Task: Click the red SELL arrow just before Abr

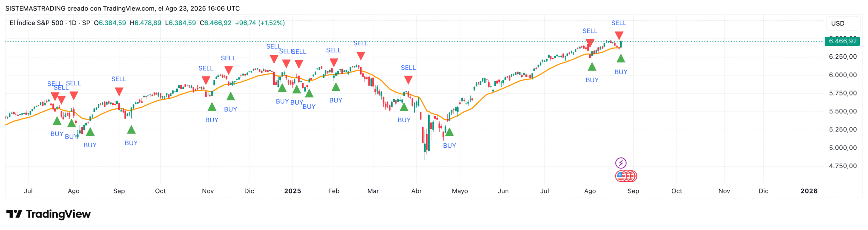Action: tap(408, 80)
